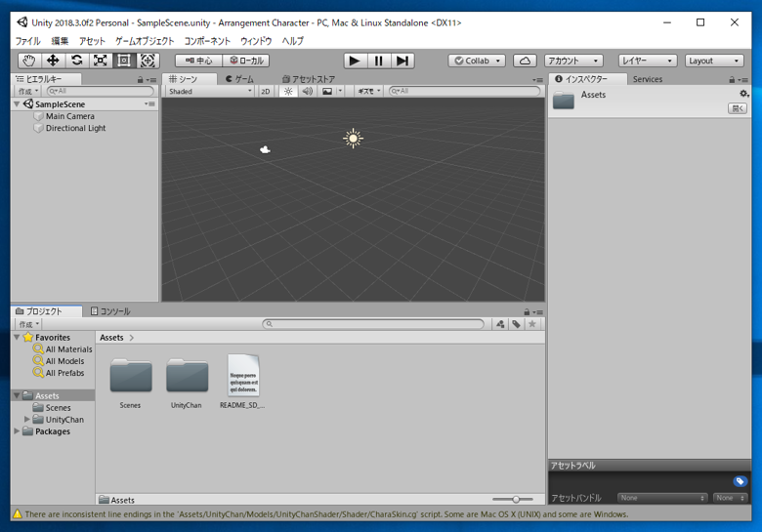The image size is (762, 532).
Task: Open the cloud Services button
Action: 525,61
